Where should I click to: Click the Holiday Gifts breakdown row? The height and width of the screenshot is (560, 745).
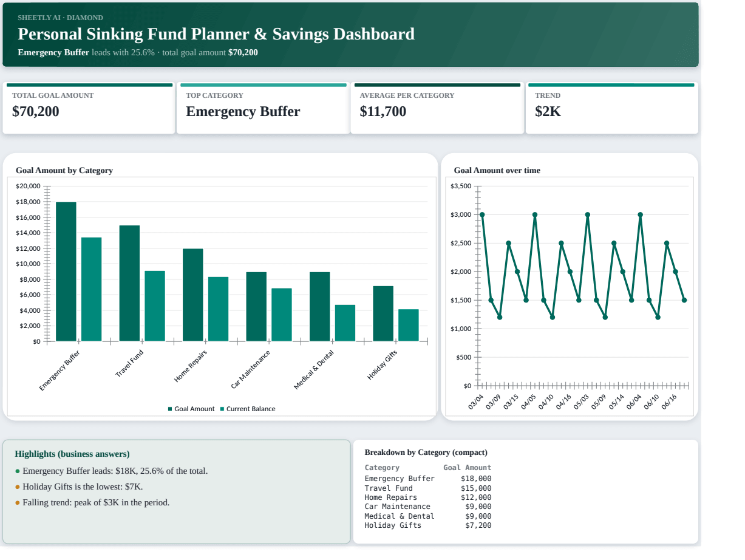428,525
